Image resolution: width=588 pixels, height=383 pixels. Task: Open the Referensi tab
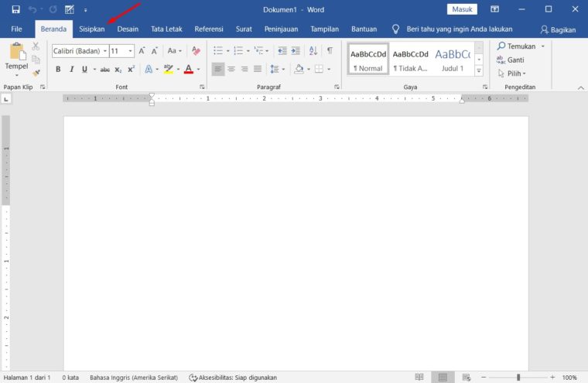pos(208,29)
